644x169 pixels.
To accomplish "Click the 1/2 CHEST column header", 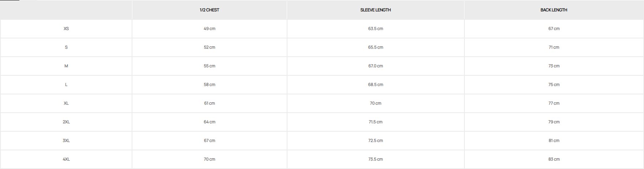I will (x=210, y=10).
